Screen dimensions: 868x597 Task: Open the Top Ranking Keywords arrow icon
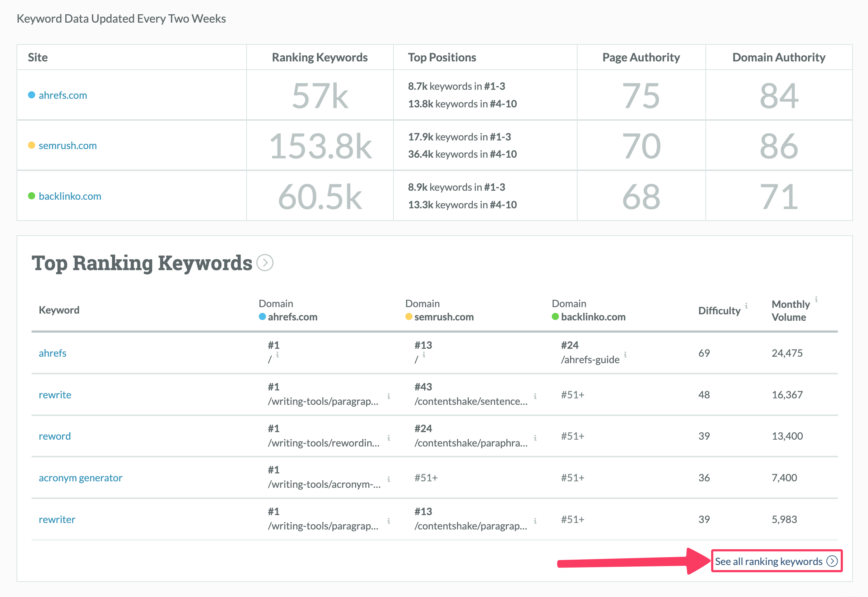tap(265, 263)
